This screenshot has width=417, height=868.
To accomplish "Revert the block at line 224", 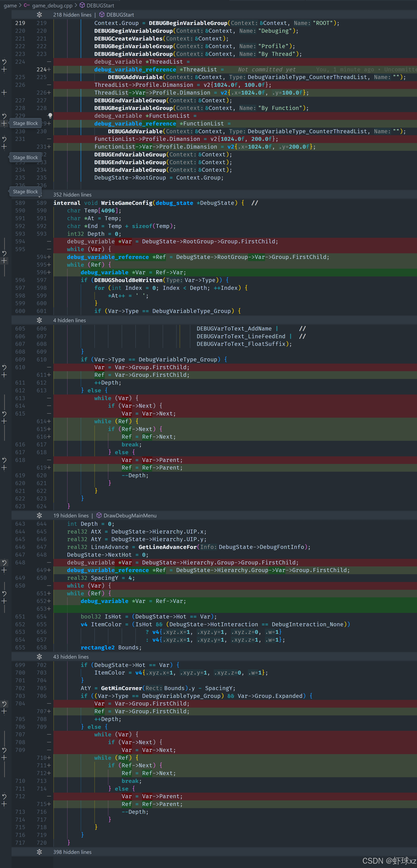I will pos(4,62).
